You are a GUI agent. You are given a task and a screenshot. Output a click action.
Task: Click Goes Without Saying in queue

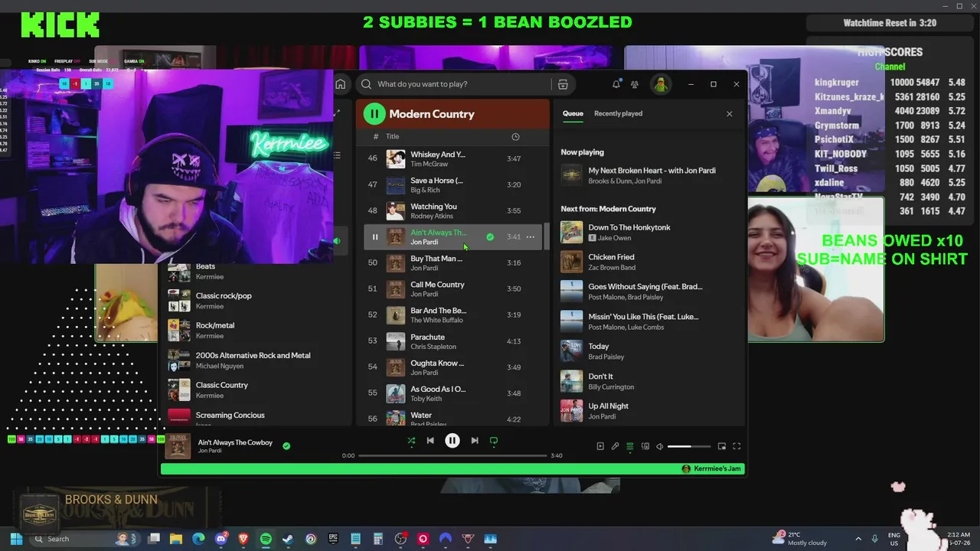[x=648, y=292]
